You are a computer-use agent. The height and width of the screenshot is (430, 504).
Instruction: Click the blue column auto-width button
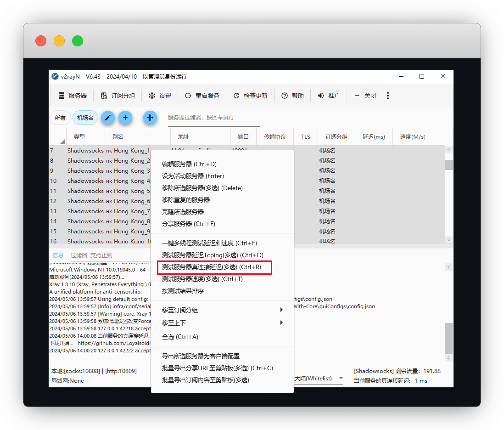(x=150, y=118)
